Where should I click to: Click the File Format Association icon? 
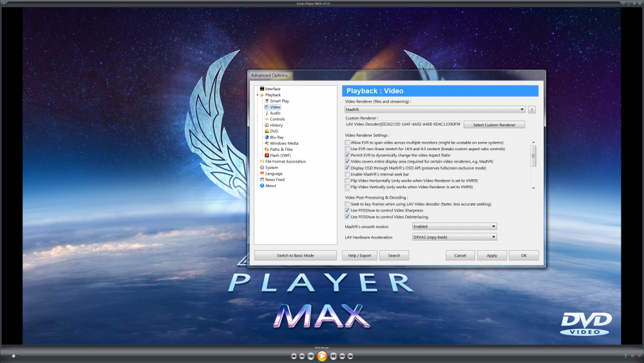(262, 162)
